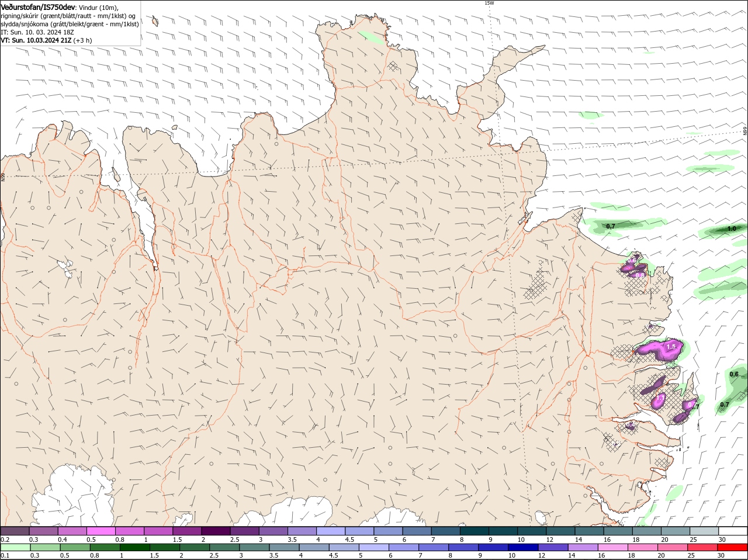This screenshot has width=748, height=560.
Task: Pick the bottom-scale swatch above 6
Action: [x=403, y=548]
